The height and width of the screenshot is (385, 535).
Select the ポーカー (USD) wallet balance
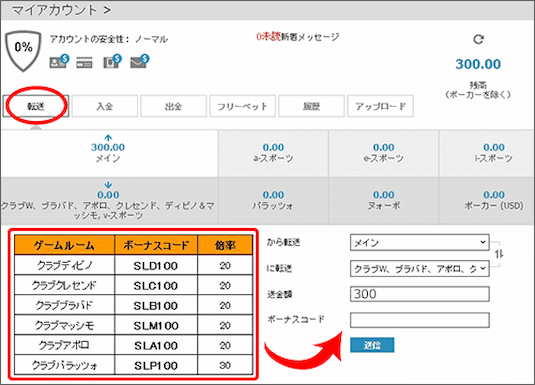(x=487, y=201)
